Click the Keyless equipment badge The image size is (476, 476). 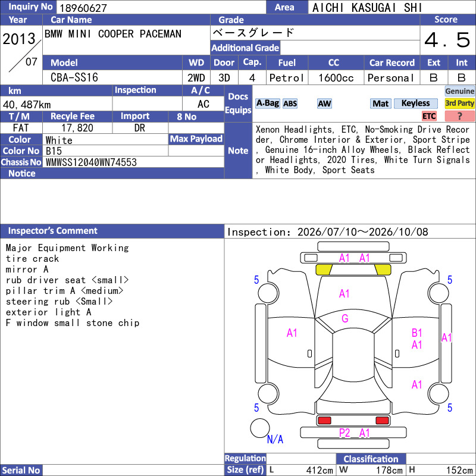[415, 104]
